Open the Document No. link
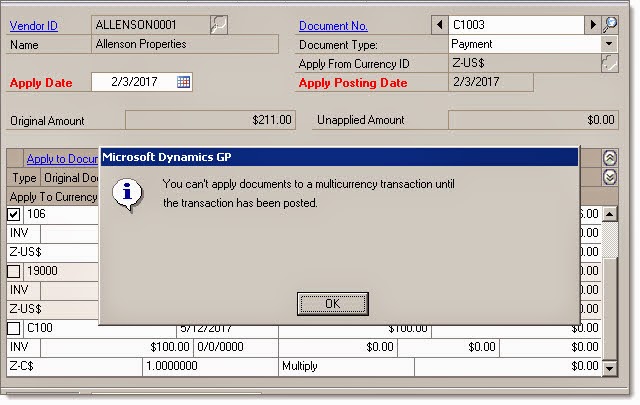 (333, 26)
